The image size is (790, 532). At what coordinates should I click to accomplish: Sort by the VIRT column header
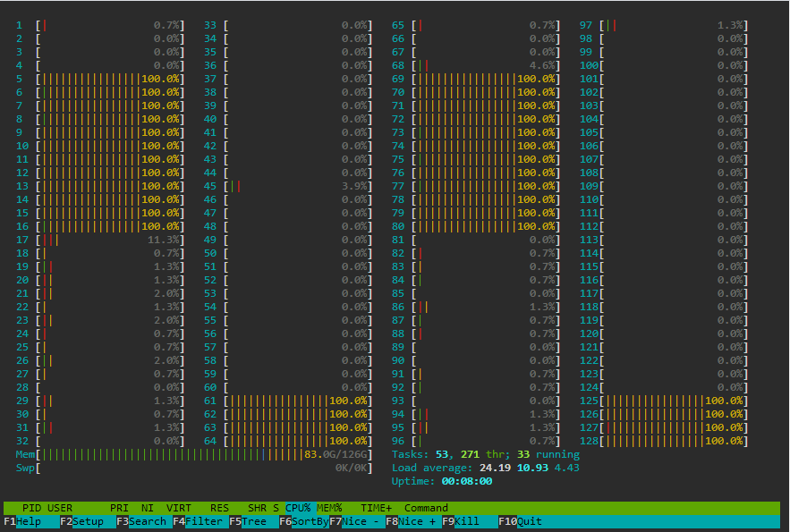tap(179, 508)
